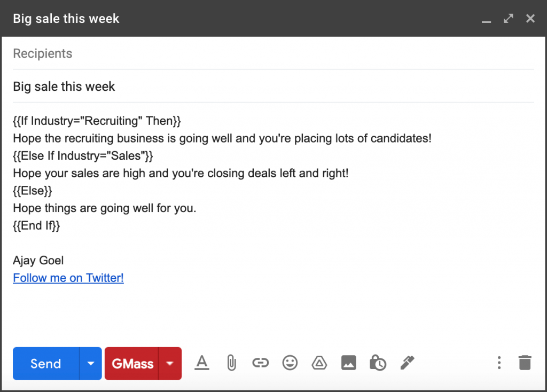
Task: Attach a file with the paperclip icon
Action: (231, 363)
